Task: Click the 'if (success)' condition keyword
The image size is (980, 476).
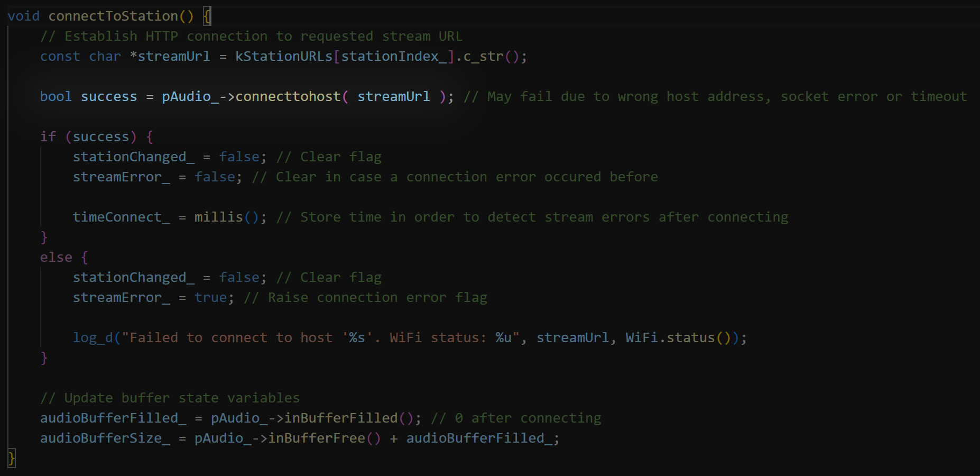Action: pyautogui.click(x=48, y=136)
